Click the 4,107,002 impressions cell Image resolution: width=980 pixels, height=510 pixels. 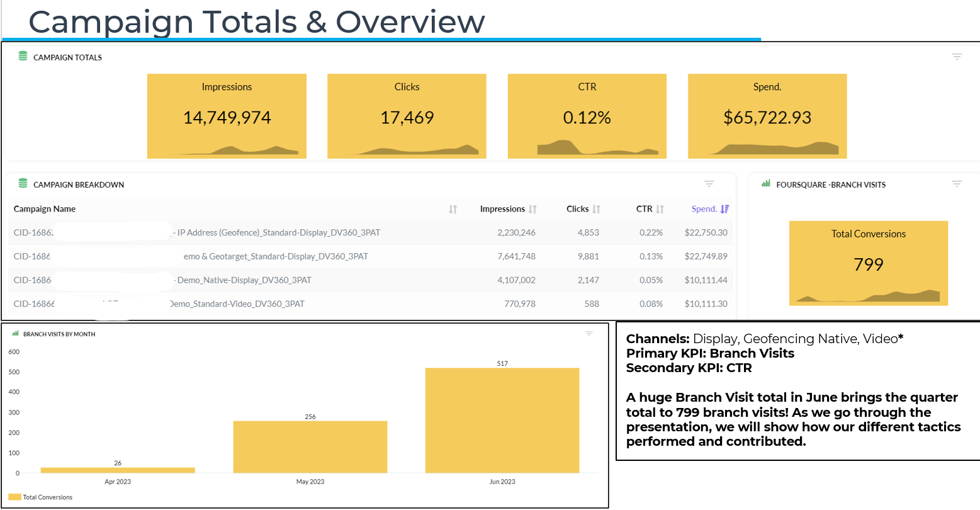(x=516, y=280)
